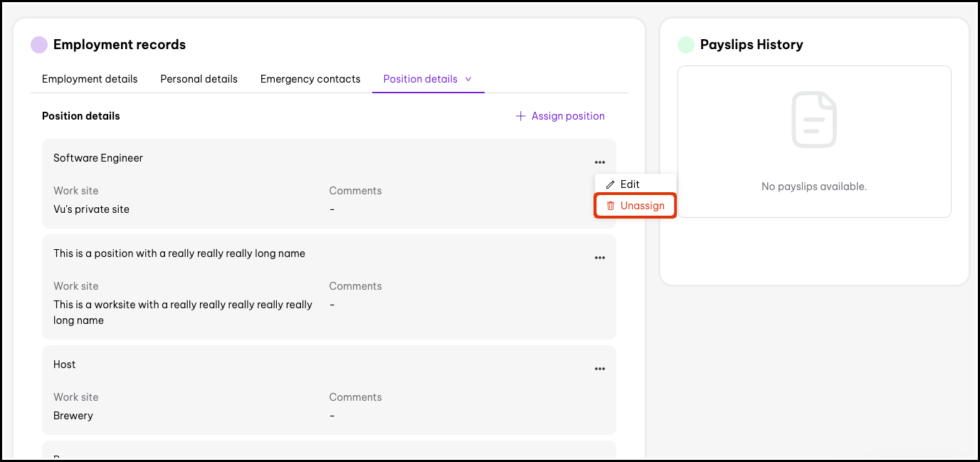The height and width of the screenshot is (462, 980).
Task: Open three-dot menu for long-named position
Action: (600, 258)
